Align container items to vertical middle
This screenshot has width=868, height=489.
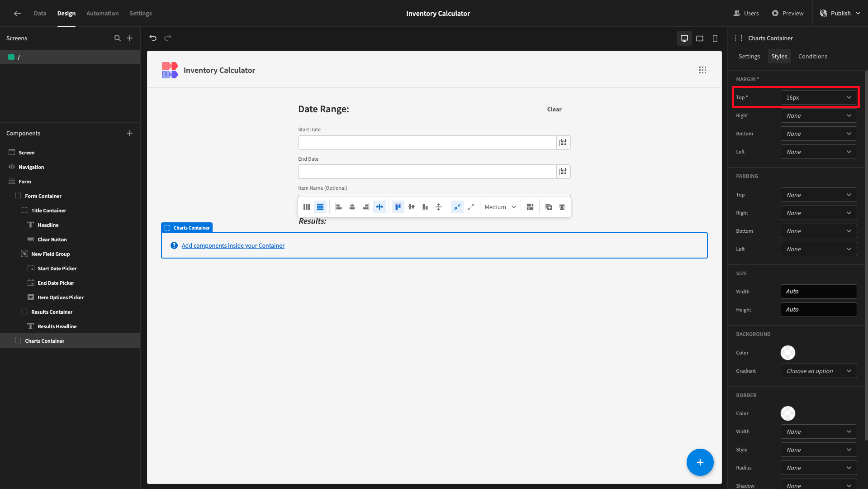tap(412, 207)
